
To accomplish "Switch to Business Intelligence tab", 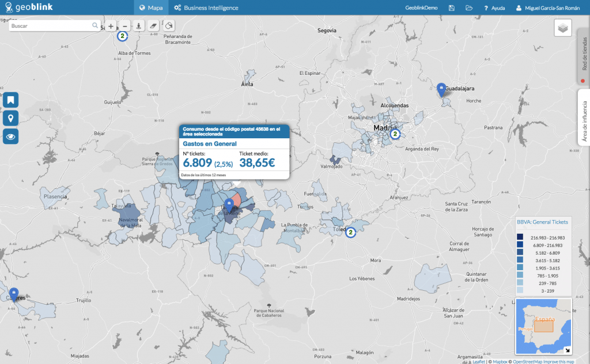I will [206, 7].
